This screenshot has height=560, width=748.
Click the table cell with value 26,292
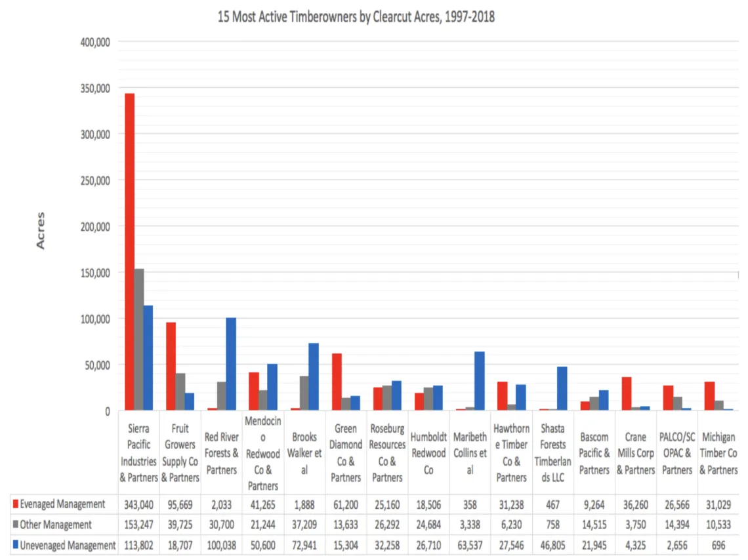(387, 525)
